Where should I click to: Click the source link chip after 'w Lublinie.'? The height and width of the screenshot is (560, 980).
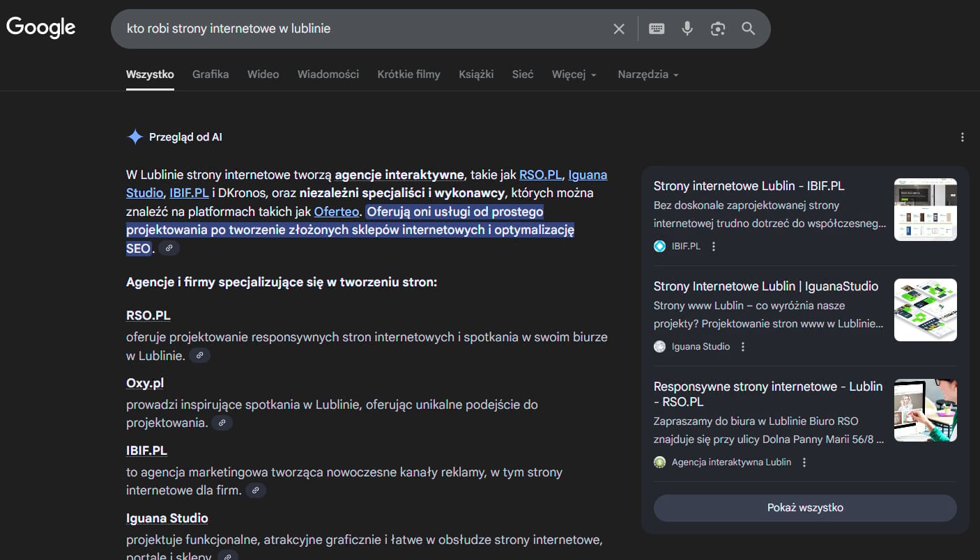200,355
